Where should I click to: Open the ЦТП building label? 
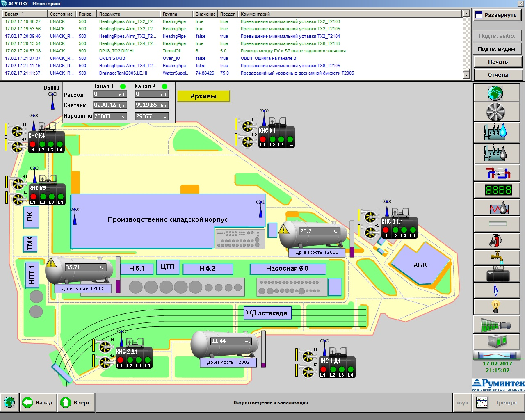pyautogui.click(x=167, y=267)
